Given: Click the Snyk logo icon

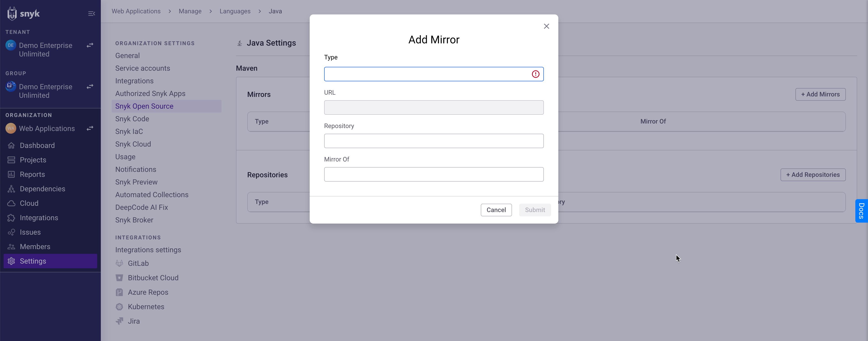Looking at the screenshot, I should (12, 14).
